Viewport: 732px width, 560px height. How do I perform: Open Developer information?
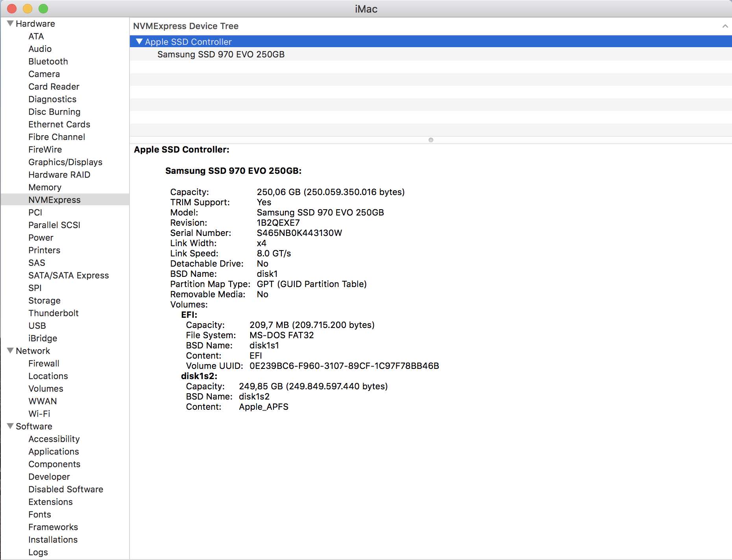pyautogui.click(x=49, y=477)
